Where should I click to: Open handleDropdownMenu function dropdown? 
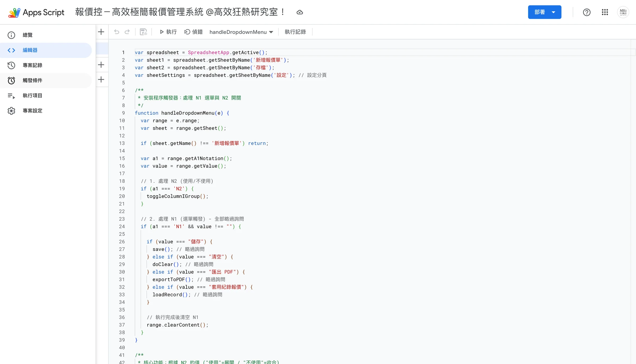click(241, 32)
